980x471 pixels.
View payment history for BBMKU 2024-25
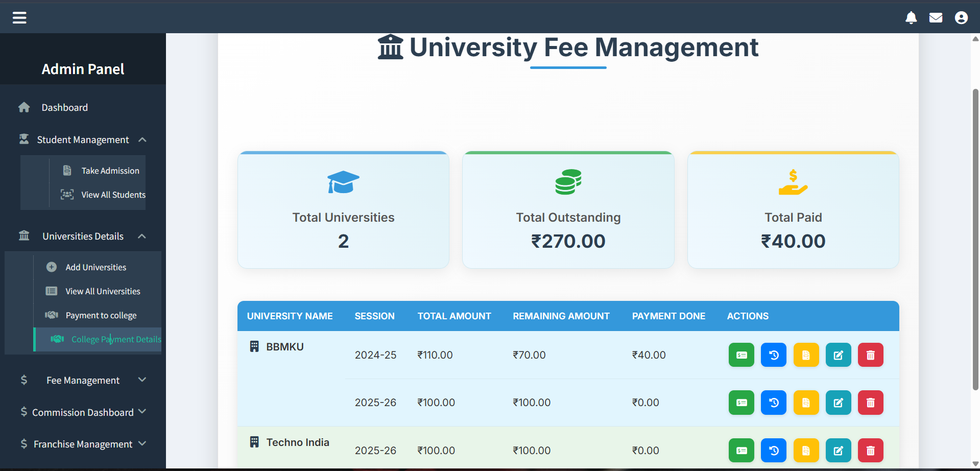(773, 355)
